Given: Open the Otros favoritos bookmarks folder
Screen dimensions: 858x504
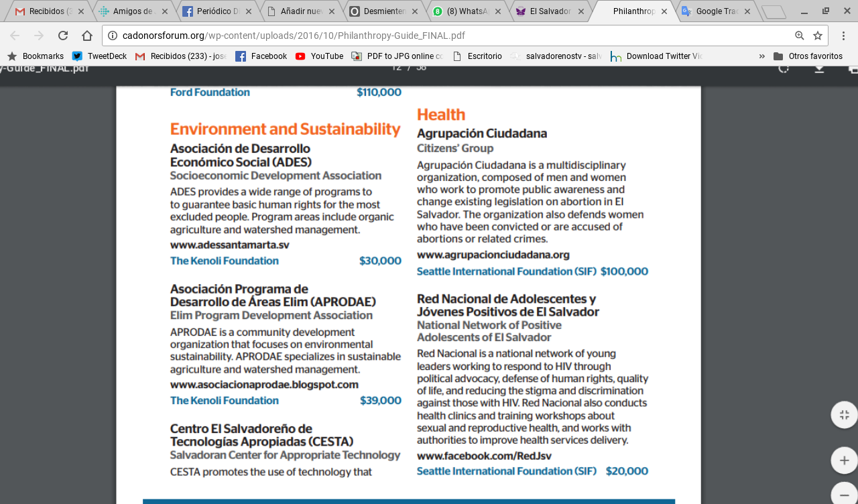Looking at the screenshot, I should click(x=808, y=56).
